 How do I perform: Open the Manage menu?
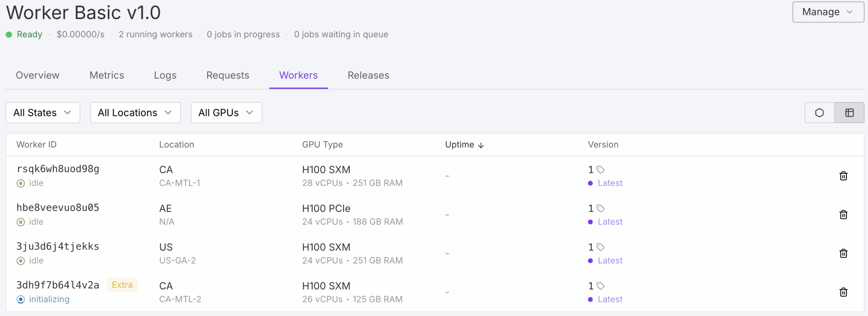[x=828, y=12]
